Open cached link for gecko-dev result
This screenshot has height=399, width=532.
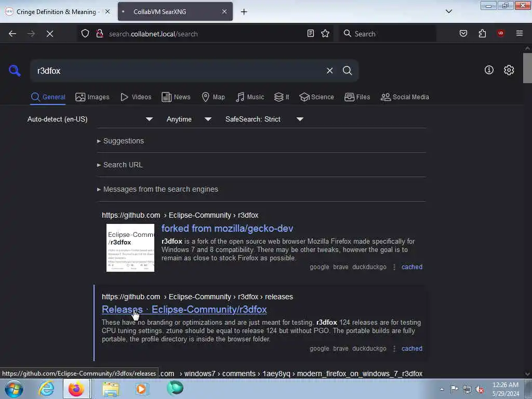click(412, 267)
